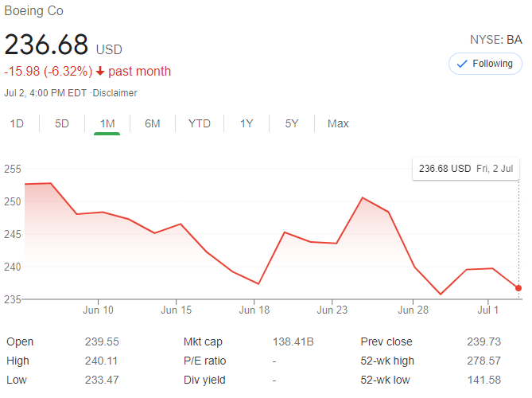This screenshot has height=398, width=532.
Task: Click the blue checkmark in Following button
Action: [462, 64]
